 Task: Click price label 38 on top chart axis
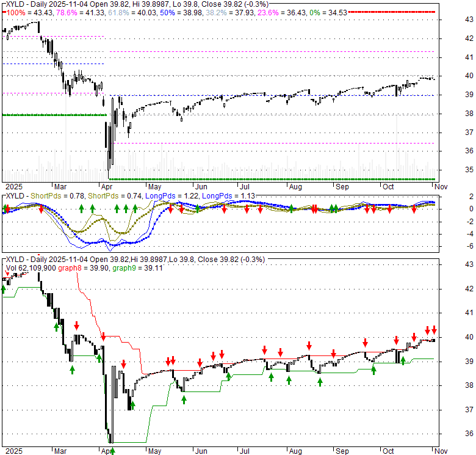(469, 114)
